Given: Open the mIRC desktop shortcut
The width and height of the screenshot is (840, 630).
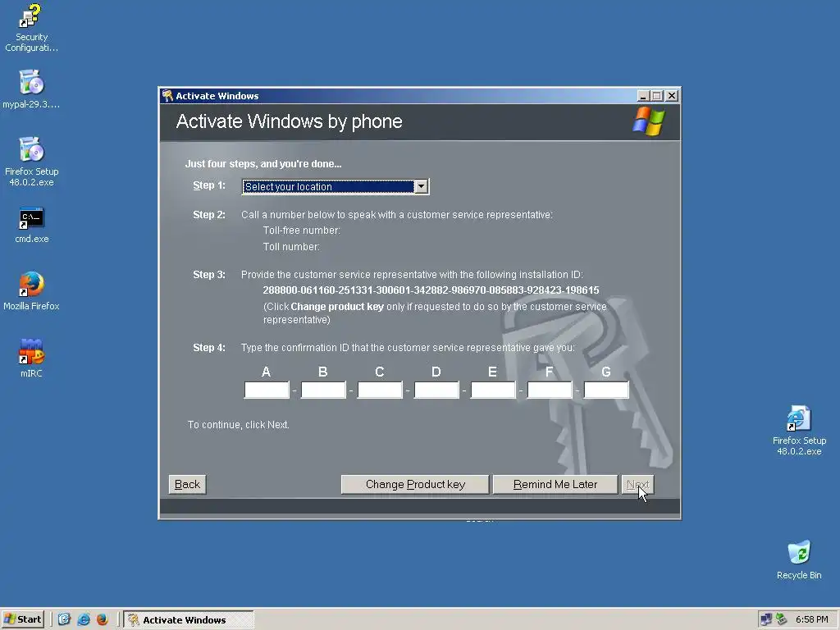Looking at the screenshot, I should click(x=31, y=358).
